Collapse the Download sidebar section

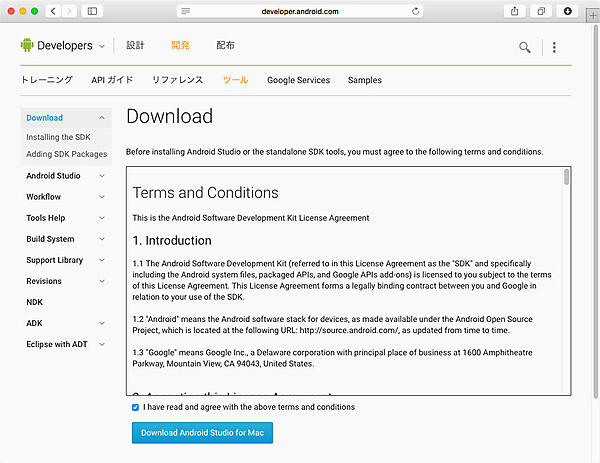tap(102, 118)
